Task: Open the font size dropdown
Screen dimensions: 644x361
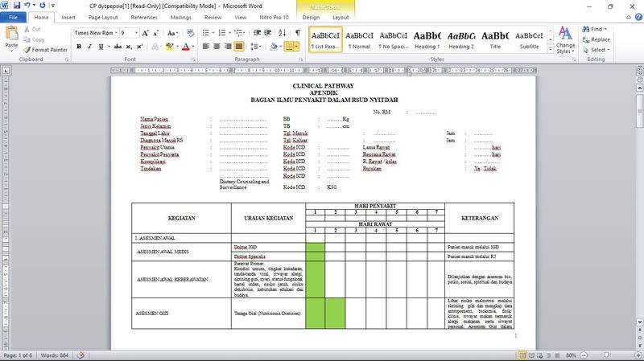Action: pos(135,33)
